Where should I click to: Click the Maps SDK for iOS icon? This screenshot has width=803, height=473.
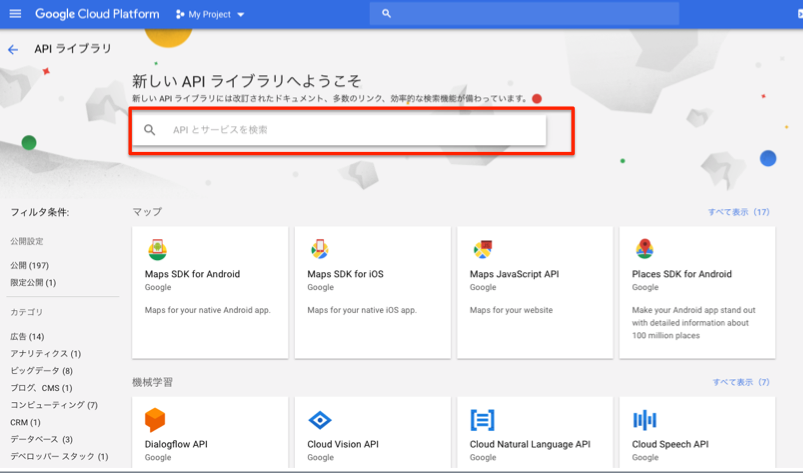[320, 249]
